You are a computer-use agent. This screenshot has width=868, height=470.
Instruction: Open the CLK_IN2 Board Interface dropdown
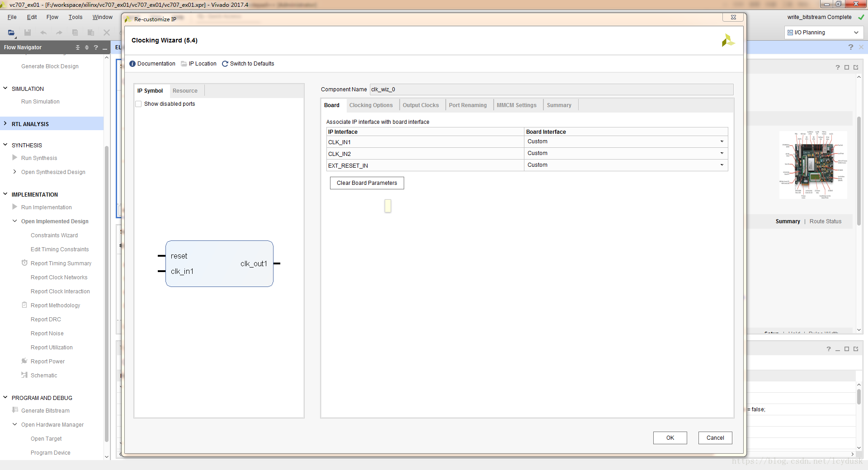tap(722, 153)
